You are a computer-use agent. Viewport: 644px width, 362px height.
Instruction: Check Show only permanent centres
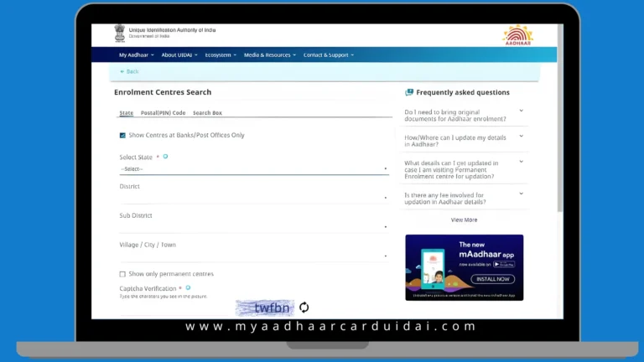[x=122, y=274]
